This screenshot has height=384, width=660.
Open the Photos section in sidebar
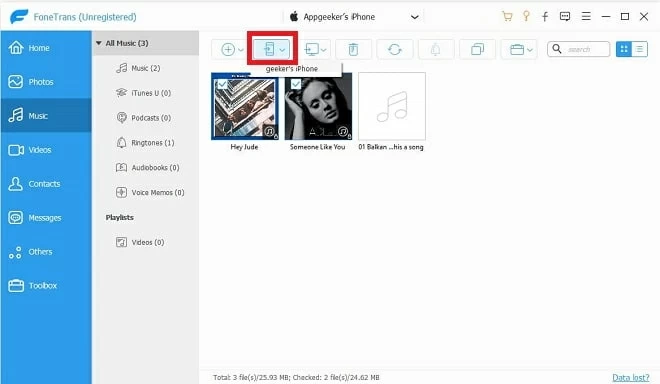point(46,82)
